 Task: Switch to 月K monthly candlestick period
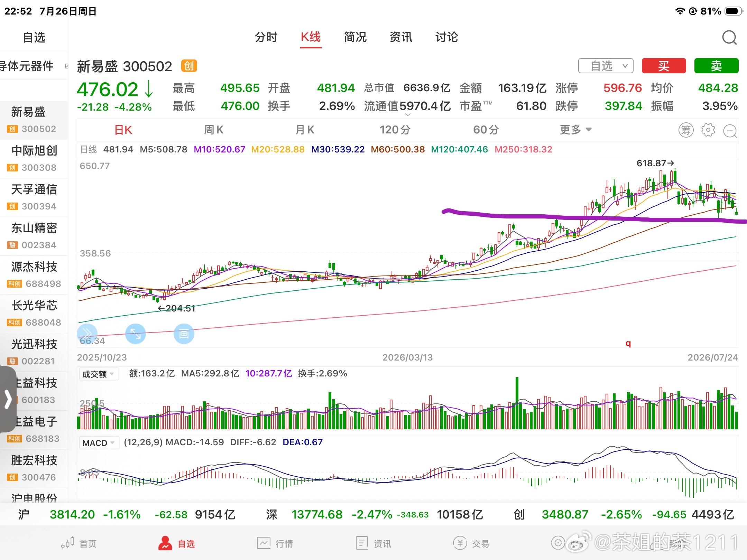[305, 130]
